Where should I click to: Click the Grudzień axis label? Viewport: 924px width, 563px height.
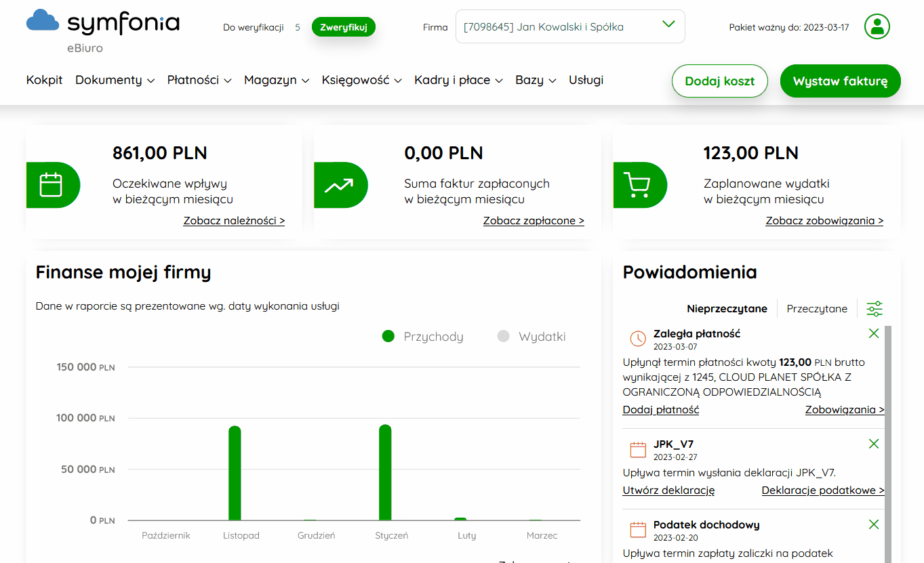coord(317,535)
